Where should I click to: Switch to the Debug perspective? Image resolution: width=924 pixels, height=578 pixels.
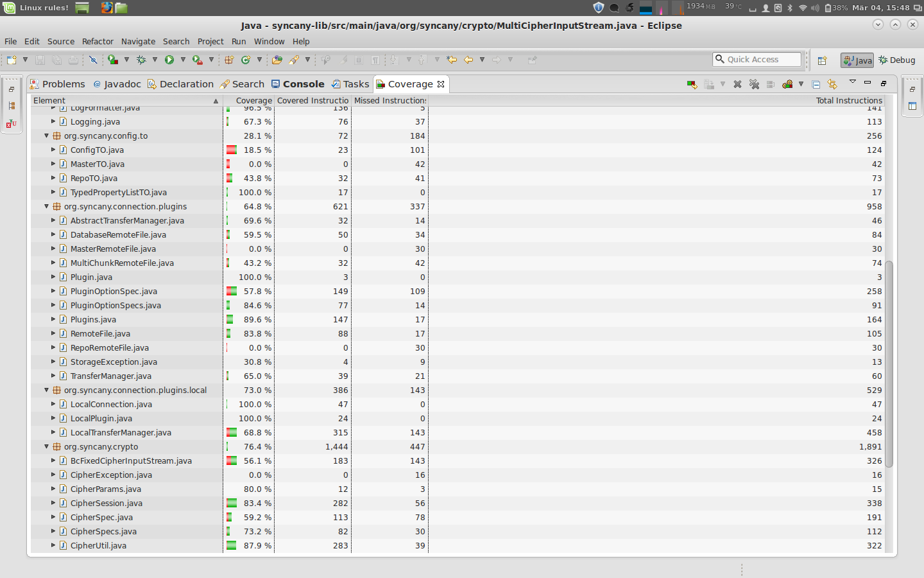pyautogui.click(x=897, y=60)
